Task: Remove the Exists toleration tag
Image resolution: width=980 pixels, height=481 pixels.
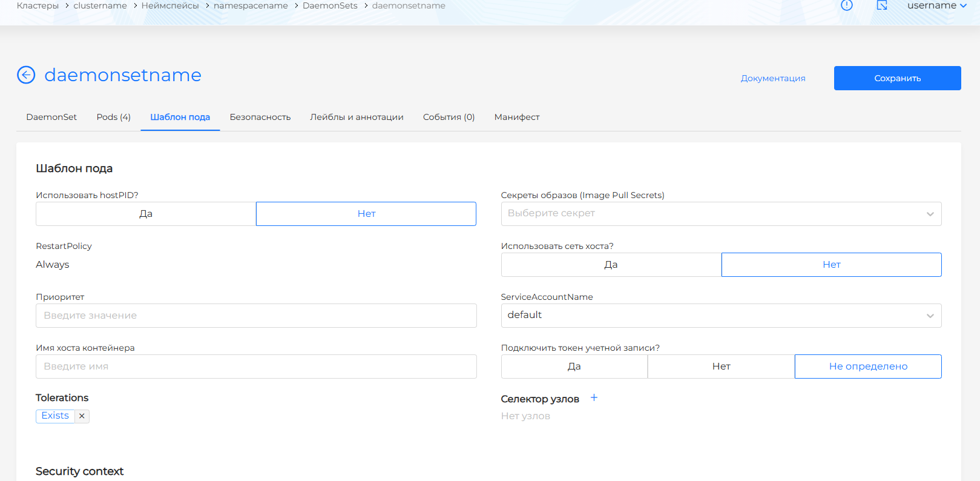Action: [82, 416]
